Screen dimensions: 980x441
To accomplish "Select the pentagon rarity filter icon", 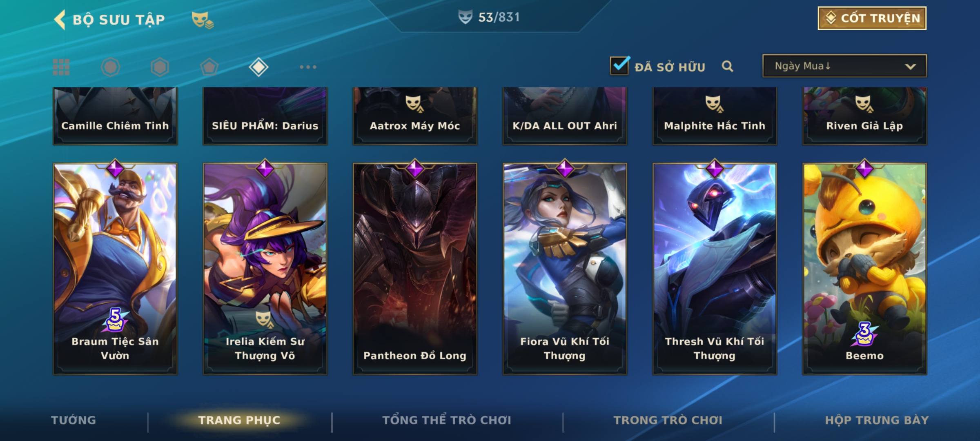I will (209, 67).
